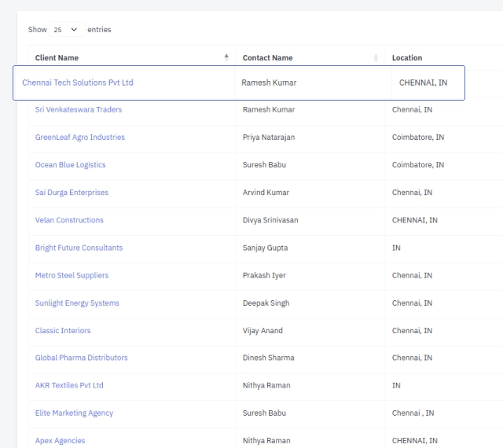
Task: Open the Sunlight Energy Systems client link
Action: 77,303
